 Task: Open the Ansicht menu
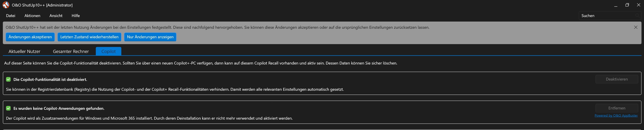56,16
